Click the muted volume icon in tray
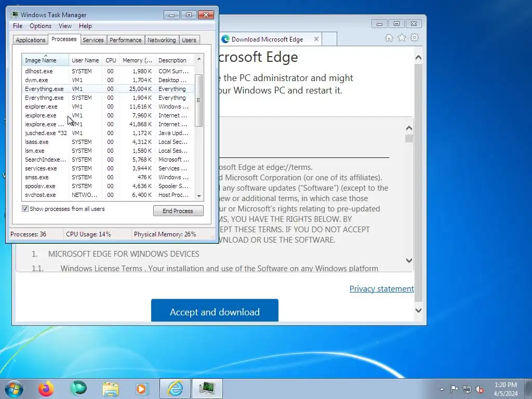The image size is (532, 399). [480, 389]
